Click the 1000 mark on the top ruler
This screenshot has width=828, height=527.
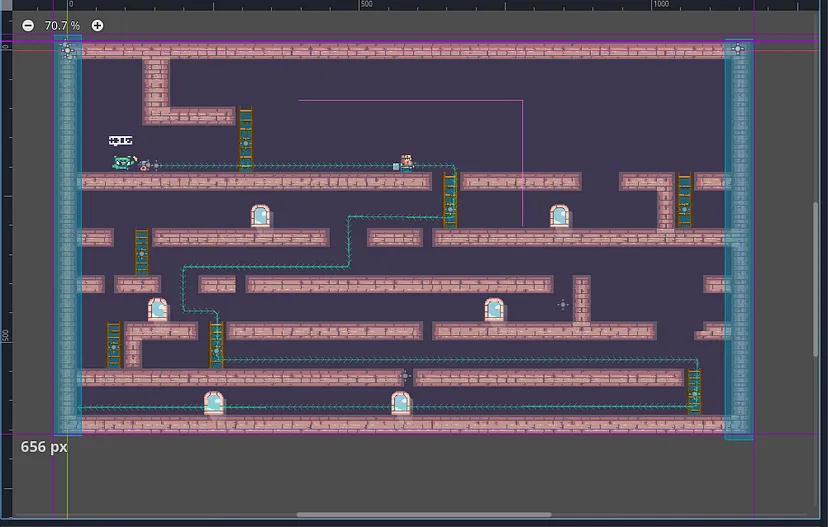click(x=661, y=4)
